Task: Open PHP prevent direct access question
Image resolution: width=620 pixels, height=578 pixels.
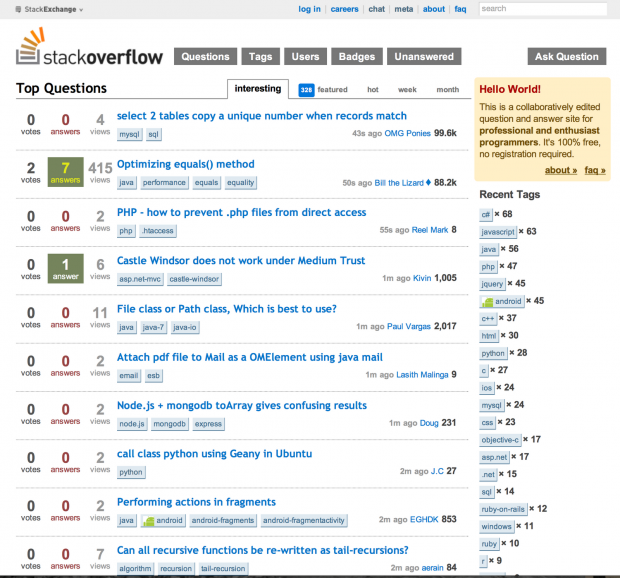Action: 242,212
